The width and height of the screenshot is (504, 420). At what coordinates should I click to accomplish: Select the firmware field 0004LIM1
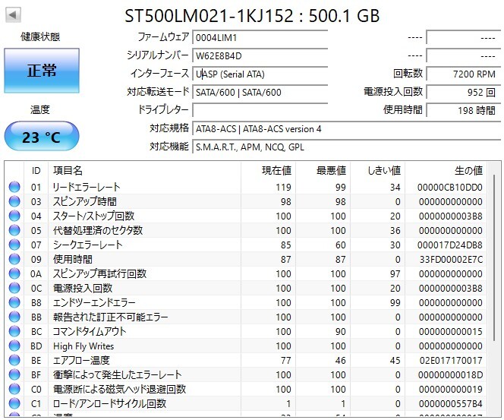point(260,37)
